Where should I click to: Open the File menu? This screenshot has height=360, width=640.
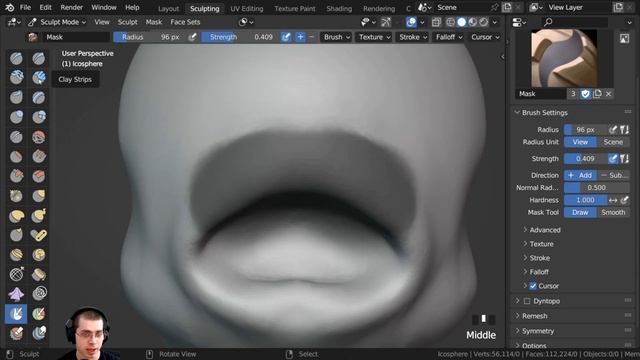point(25,7)
